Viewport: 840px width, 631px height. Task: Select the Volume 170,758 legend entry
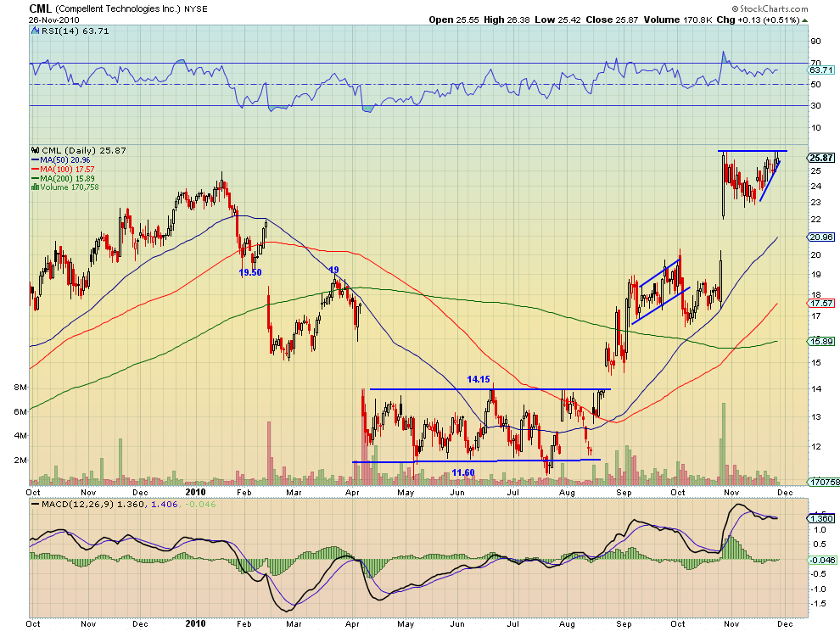[x=70, y=187]
